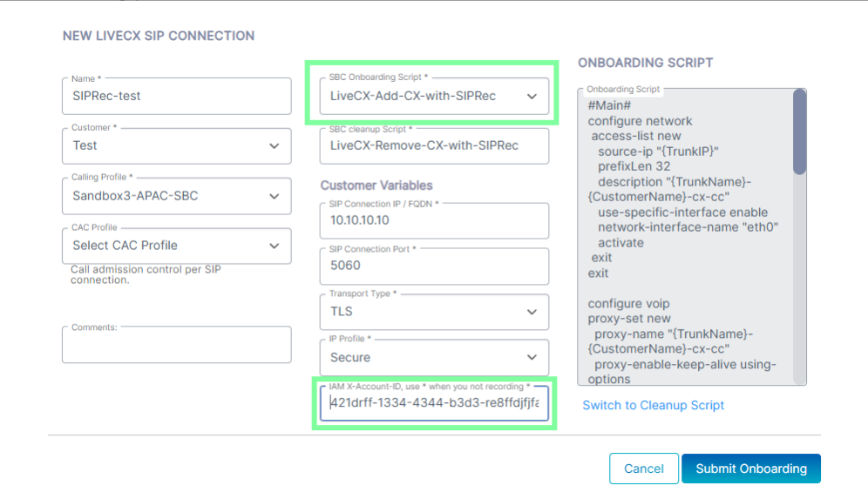The width and height of the screenshot is (868, 499).
Task: Click the Comments text box
Action: click(x=176, y=346)
